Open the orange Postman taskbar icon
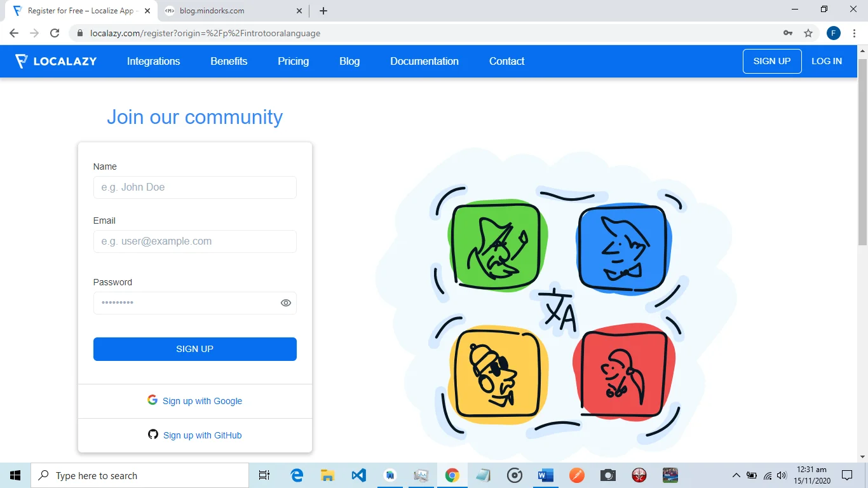Image resolution: width=868 pixels, height=488 pixels. coord(577,475)
